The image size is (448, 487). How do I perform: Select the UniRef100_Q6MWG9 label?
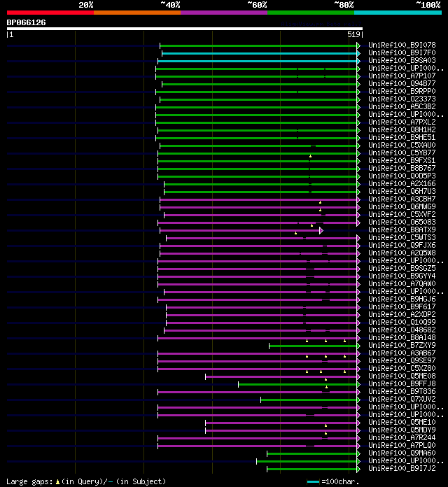tap(402, 206)
